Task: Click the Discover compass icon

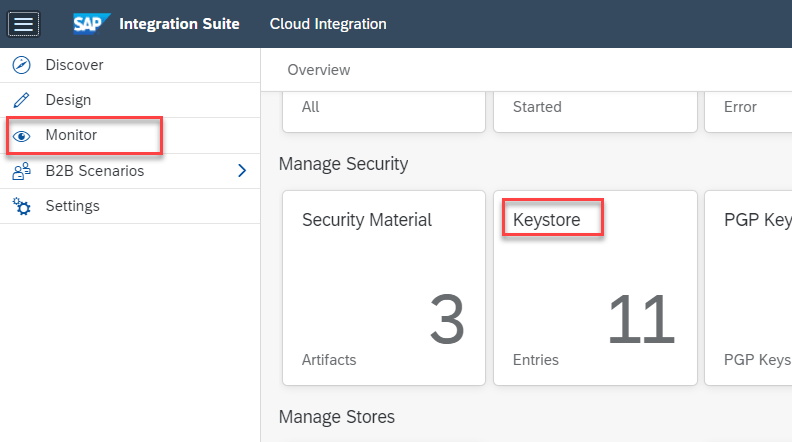Action: pos(21,65)
